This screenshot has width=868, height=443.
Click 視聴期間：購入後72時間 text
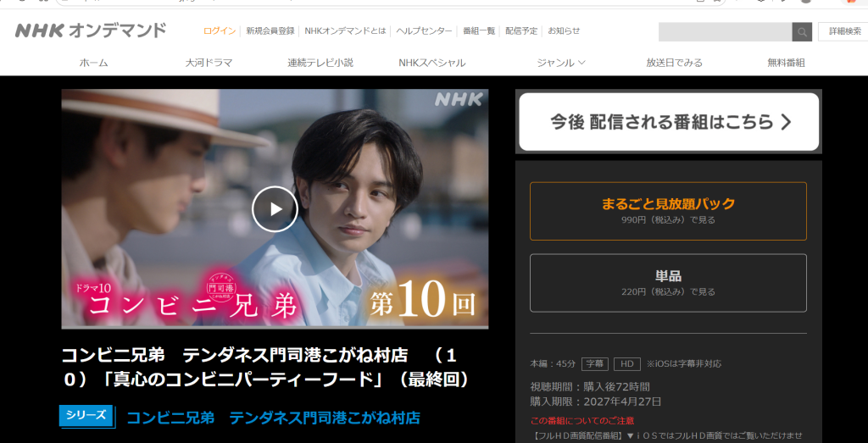click(x=590, y=386)
